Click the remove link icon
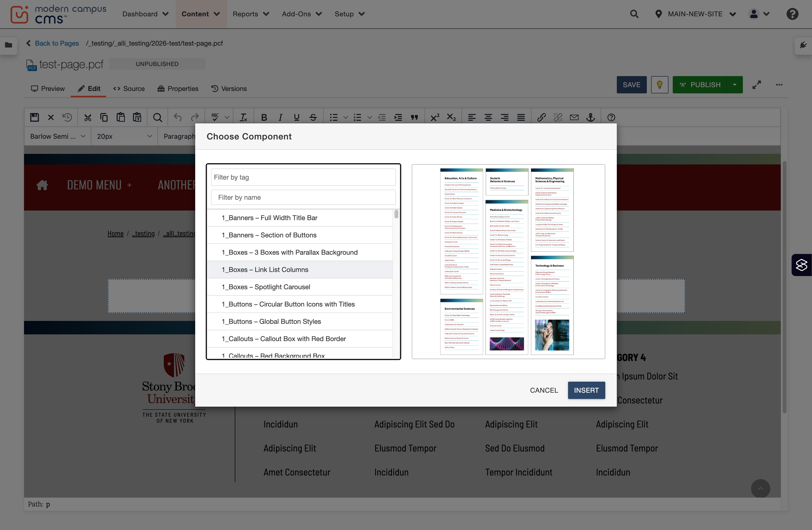 click(558, 117)
